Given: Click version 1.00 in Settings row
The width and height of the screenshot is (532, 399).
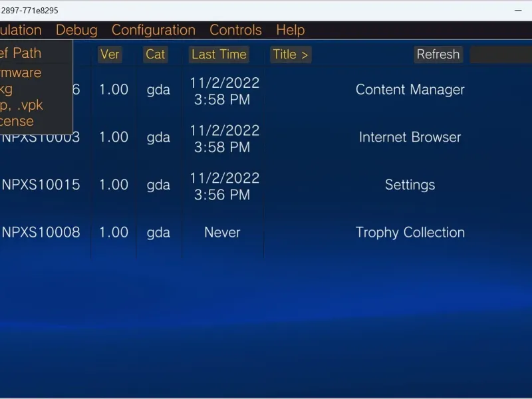Looking at the screenshot, I should click(x=113, y=185).
